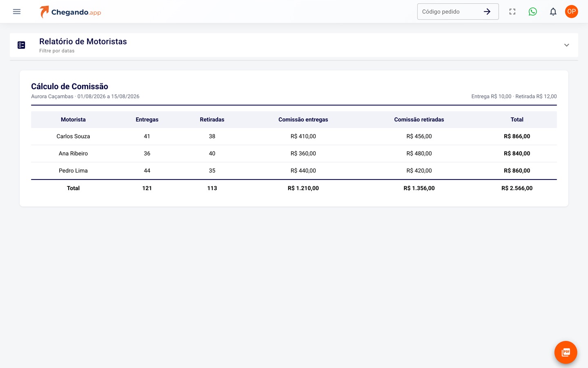Select the Pedro Lima driver name

click(x=73, y=171)
